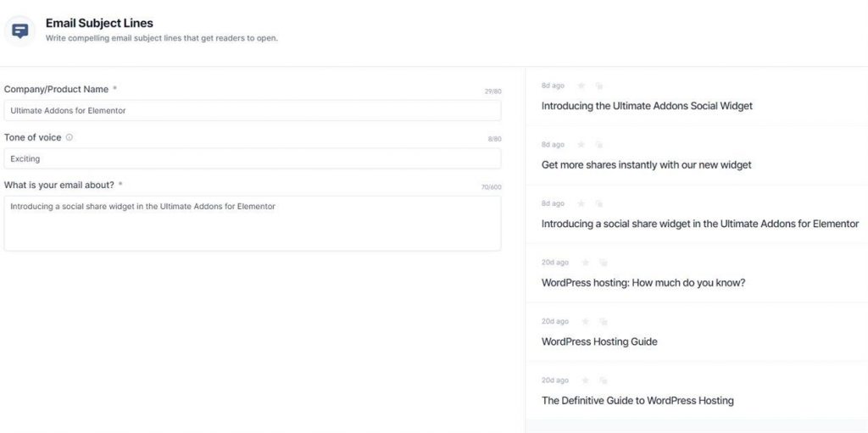Viewport: 868px width, 433px height.
Task: Copy the "Get more shares instantly" result
Action: [598, 145]
